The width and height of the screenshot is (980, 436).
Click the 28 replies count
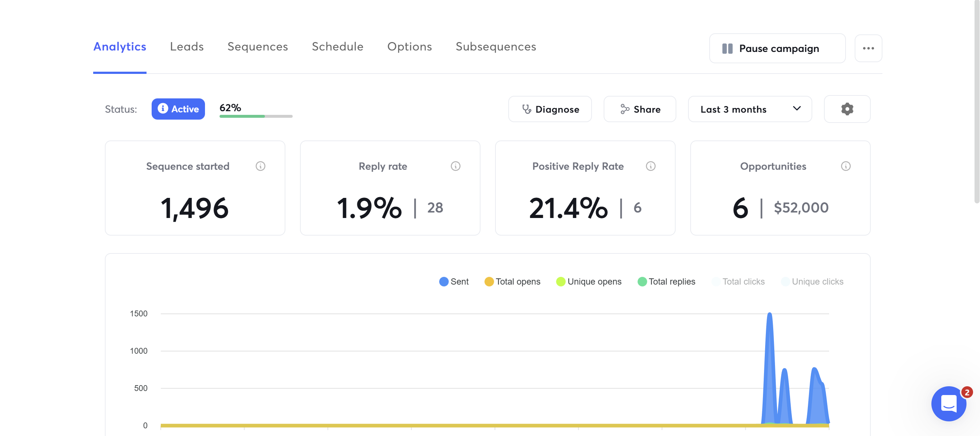[435, 208]
